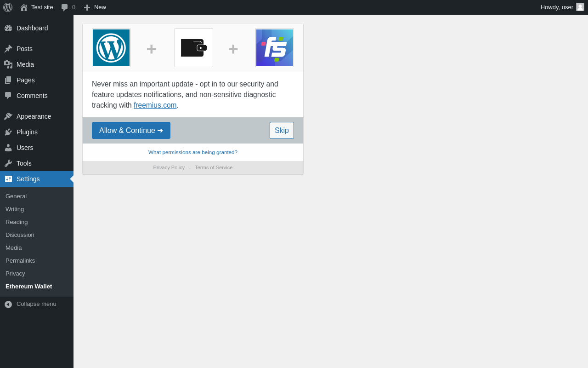Click the Users person icon
This screenshot has width=588, height=368.
8,148
